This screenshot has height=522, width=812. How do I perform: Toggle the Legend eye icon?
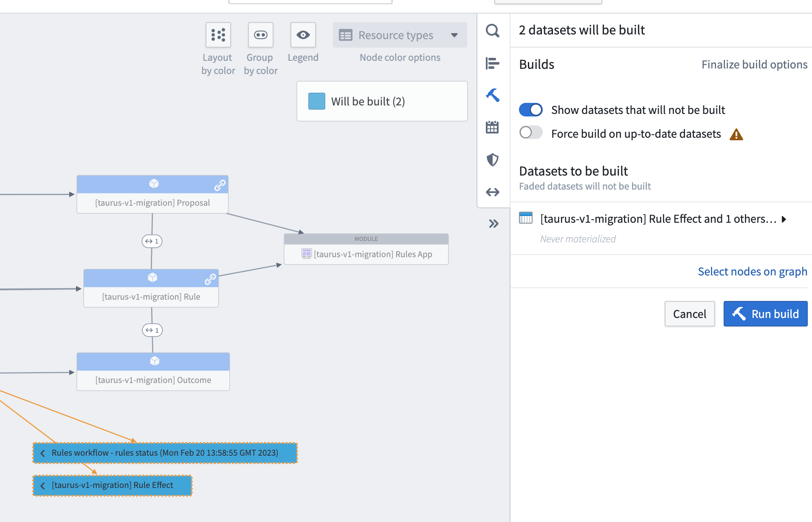[303, 35]
